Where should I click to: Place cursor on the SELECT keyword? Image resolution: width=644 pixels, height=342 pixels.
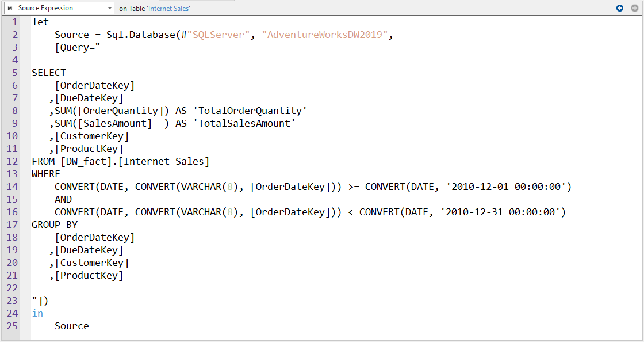(x=49, y=73)
